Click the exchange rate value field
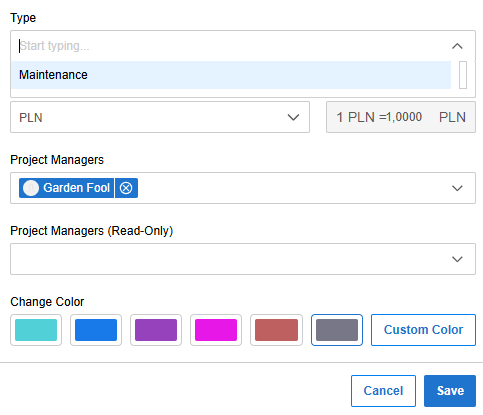This screenshot has width=483, height=415. click(401, 117)
